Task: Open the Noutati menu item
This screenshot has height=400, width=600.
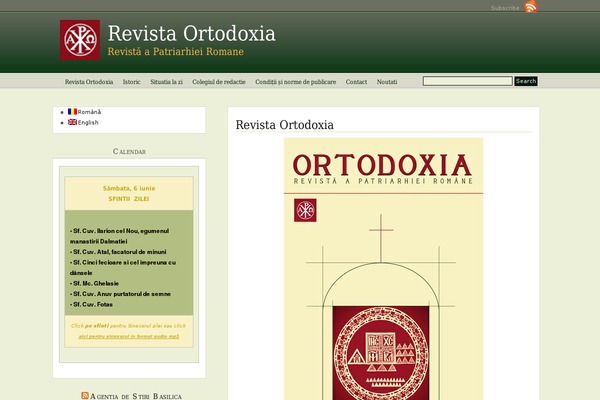Action: pos(387,82)
